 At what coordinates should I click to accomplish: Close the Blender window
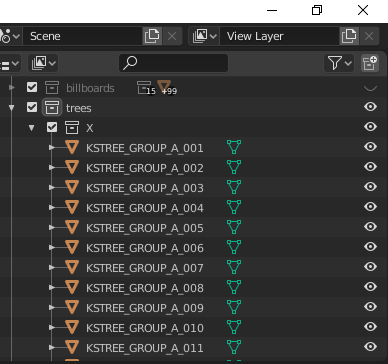click(x=363, y=10)
